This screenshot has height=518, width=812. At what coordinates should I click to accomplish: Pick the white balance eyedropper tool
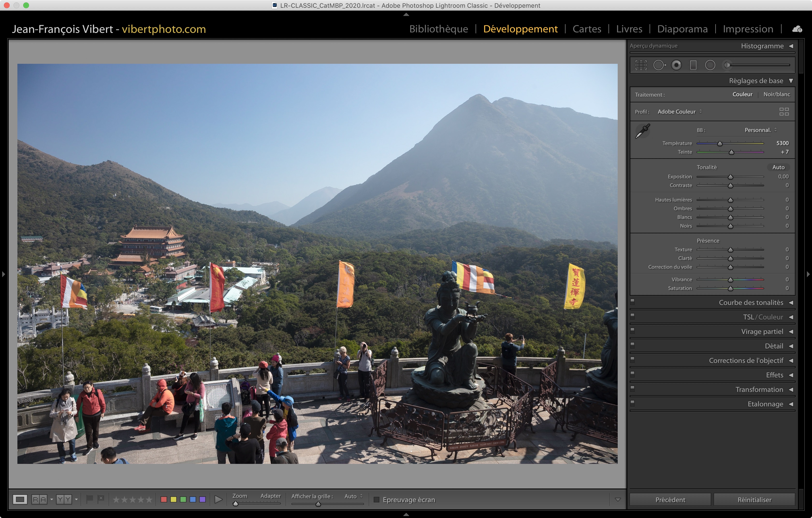643,131
